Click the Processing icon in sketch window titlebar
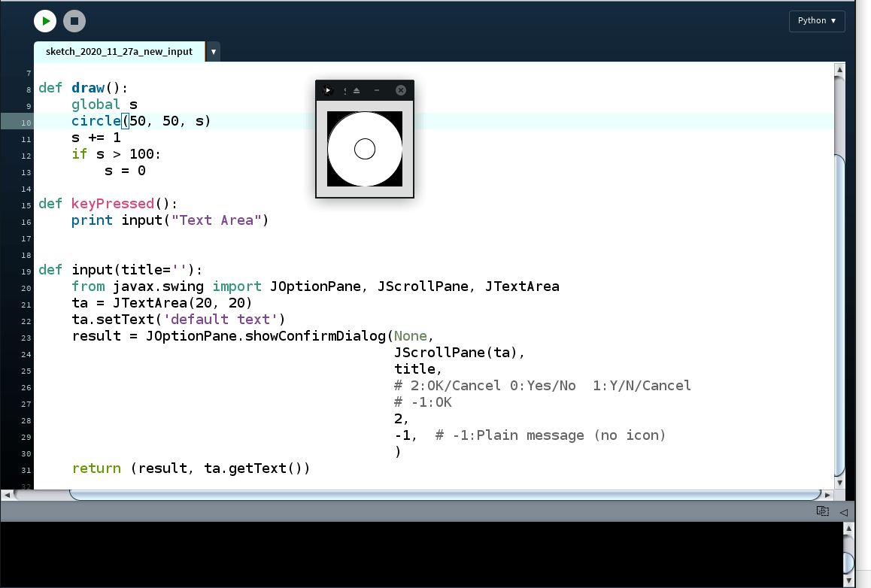Image resolution: width=871 pixels, height=588 pixels. pos(327,90)
